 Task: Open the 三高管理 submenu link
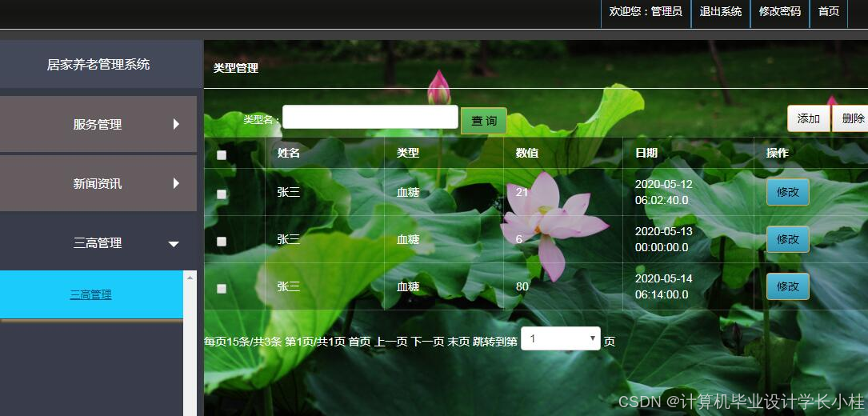pyautogui.click(x=90, y=294)
